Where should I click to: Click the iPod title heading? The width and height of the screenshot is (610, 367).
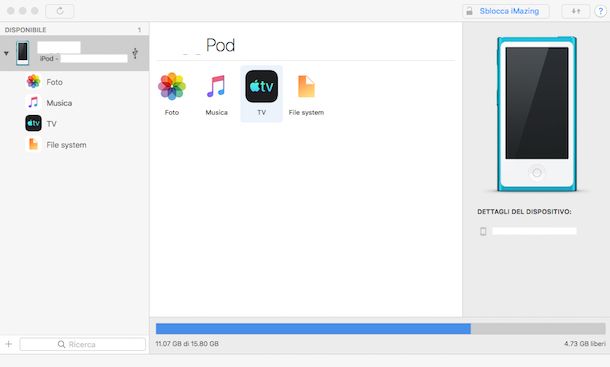click(x=220, y=46)
